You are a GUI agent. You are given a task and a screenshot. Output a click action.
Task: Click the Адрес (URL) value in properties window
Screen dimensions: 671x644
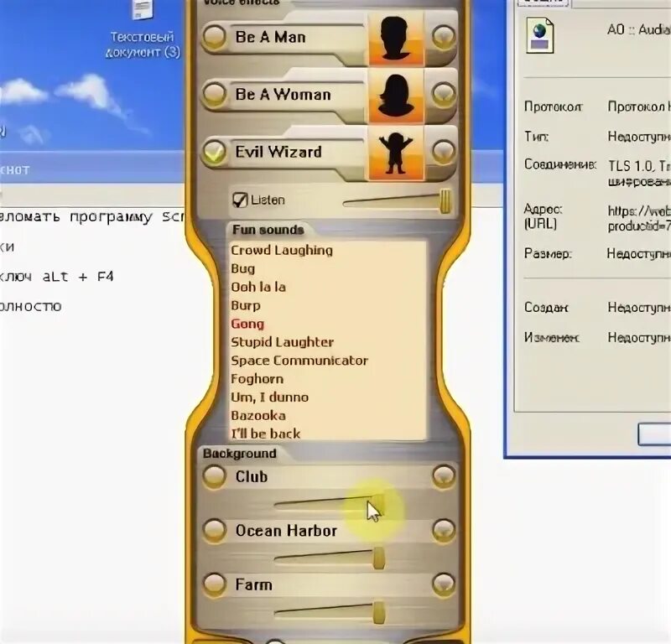click(638, 218)
